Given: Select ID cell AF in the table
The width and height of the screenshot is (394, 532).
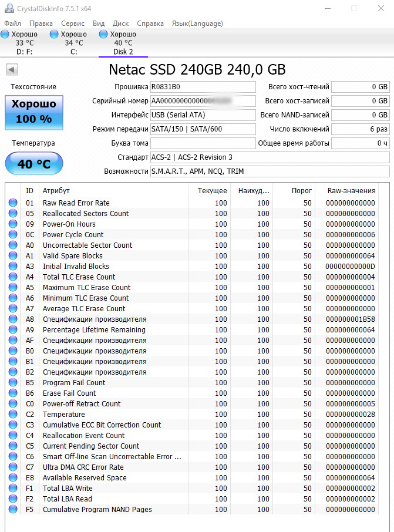Looking at the screenshot, I should tap(30, 341).
